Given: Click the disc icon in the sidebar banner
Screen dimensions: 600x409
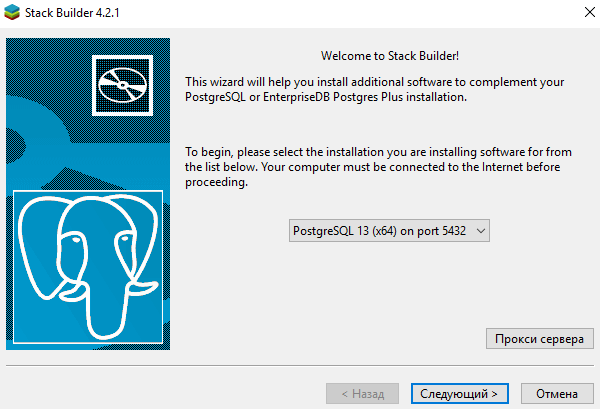Looking at the screenshot, I should (122, 85).
